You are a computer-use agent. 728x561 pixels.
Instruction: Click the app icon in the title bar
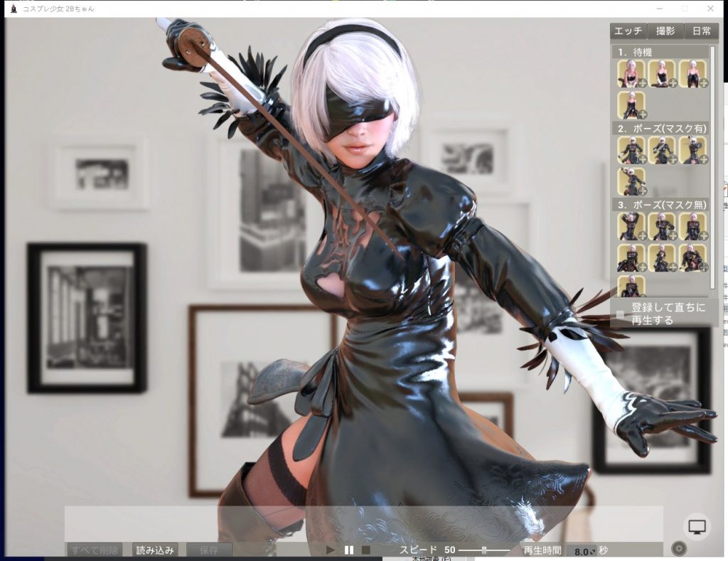pos(14,9)
